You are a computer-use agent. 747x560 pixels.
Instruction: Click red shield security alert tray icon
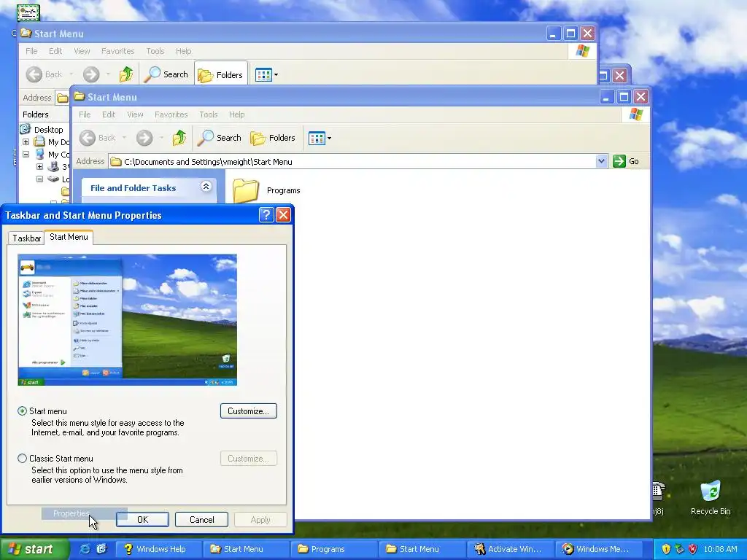(x=693, y=549)
